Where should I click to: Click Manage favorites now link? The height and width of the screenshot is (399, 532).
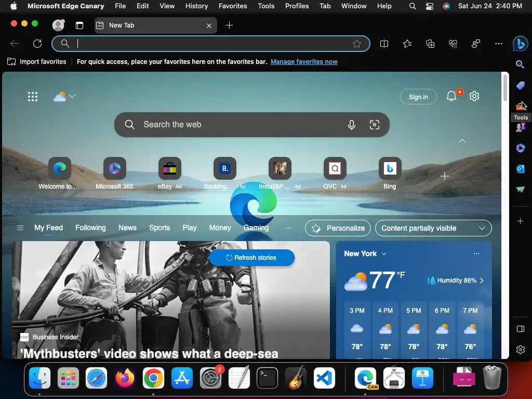click(304, 62)
